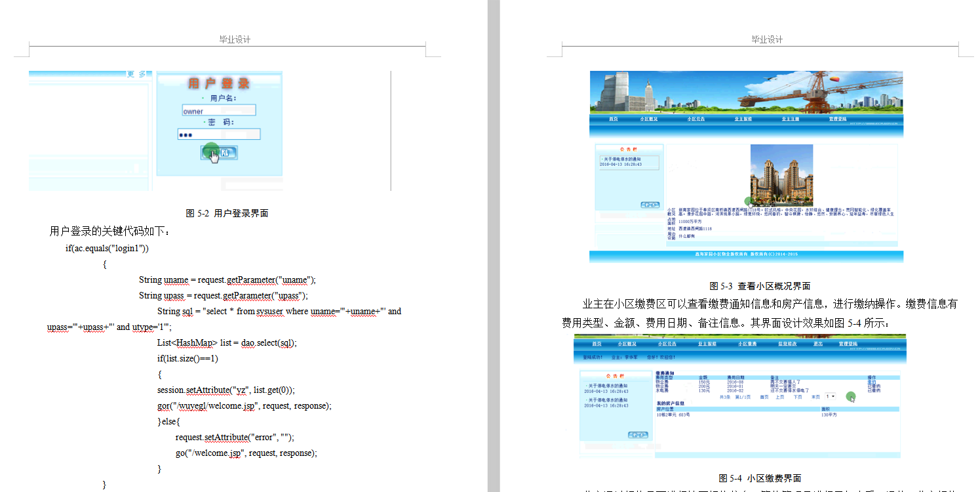This screenshot has width=980, height=492.
Task: Click the session.setAttribute("yz", list.get(0)) line
Action: (226, 390)
